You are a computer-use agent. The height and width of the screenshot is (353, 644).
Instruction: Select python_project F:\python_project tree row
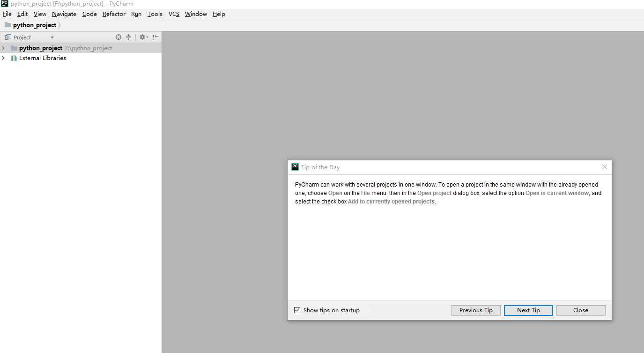click(x=81, y=48)
